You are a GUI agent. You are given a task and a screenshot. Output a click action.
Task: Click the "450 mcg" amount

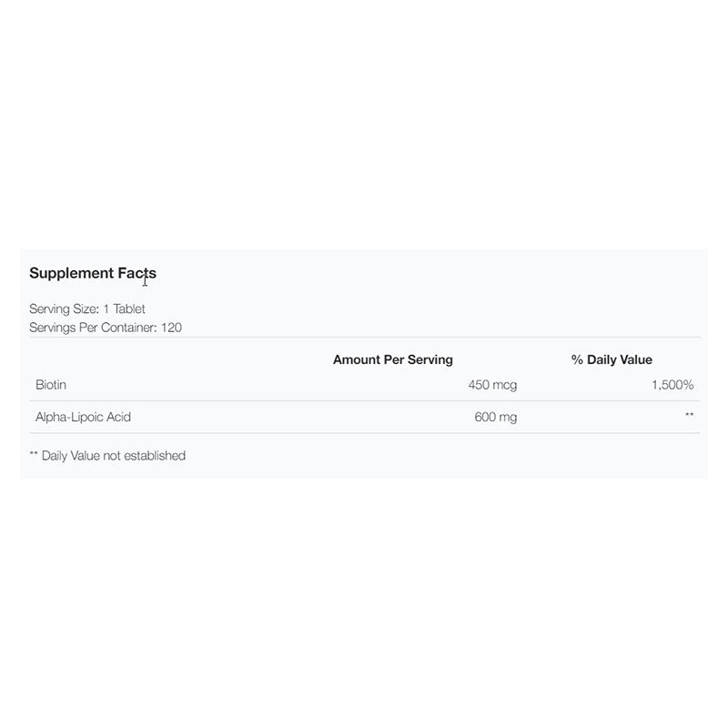pyautogui.click(x=492, y=385)
